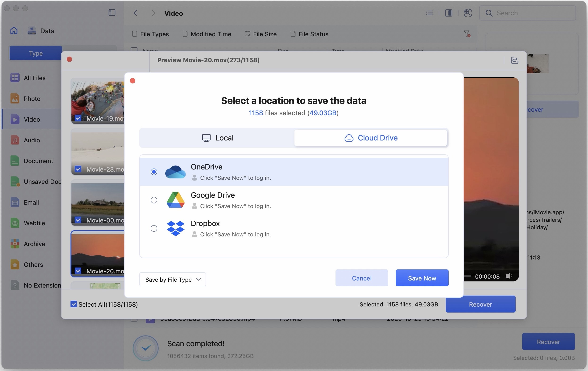
Task: Click the Cancel button
Action: point(361,278)
